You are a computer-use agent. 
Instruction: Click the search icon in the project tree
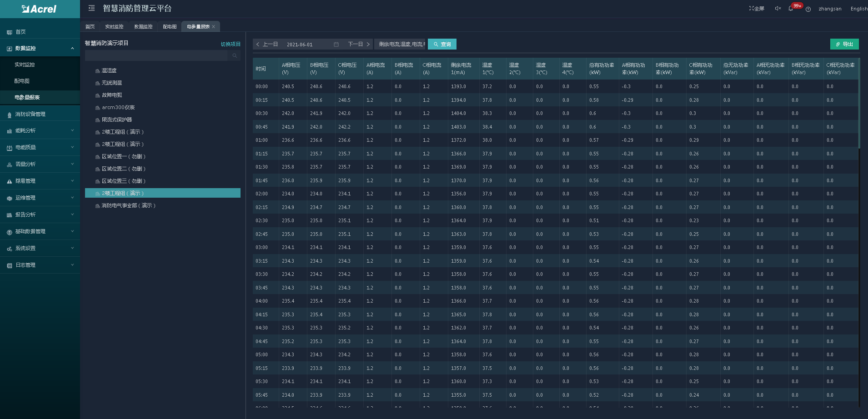(x=235, y=55)
